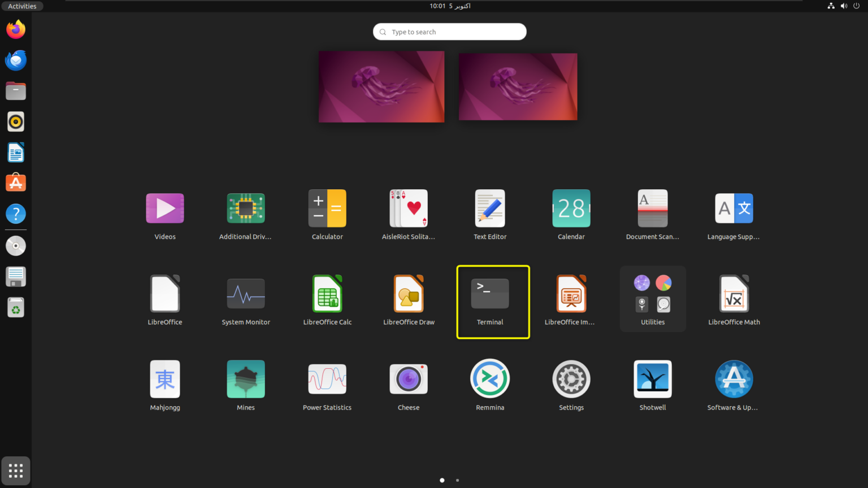The width and height of the screenshot is (868, 488).
Task: Click the Type to search field
Action: click(x=449, y=31)
